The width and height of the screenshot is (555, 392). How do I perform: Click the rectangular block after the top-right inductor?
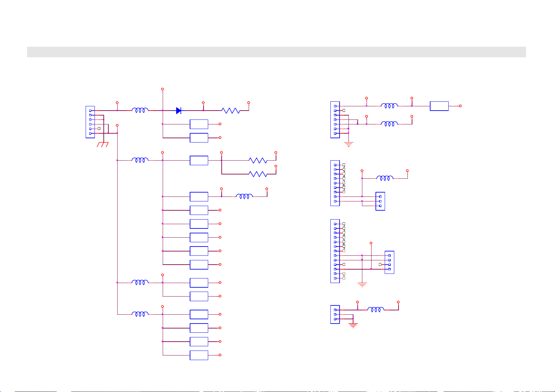click(439, 106)
